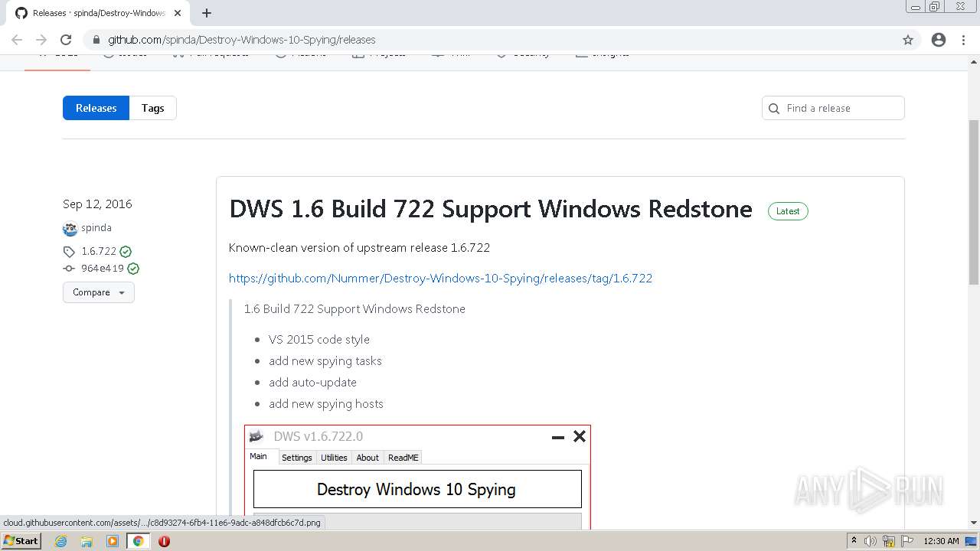Click the tag icon beside 1.6.722
Viewport: 980px width, 551px height.
click(69, 252)
